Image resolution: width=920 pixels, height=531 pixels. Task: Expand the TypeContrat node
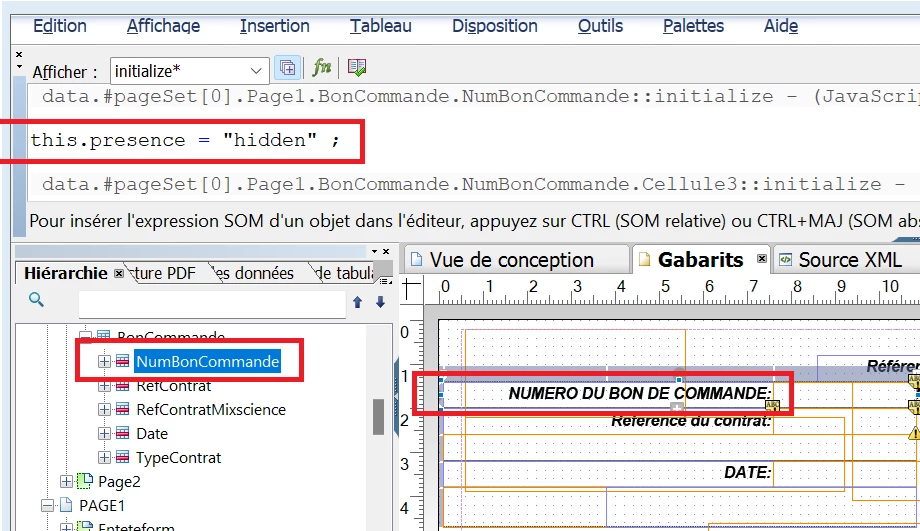(104, 458)
